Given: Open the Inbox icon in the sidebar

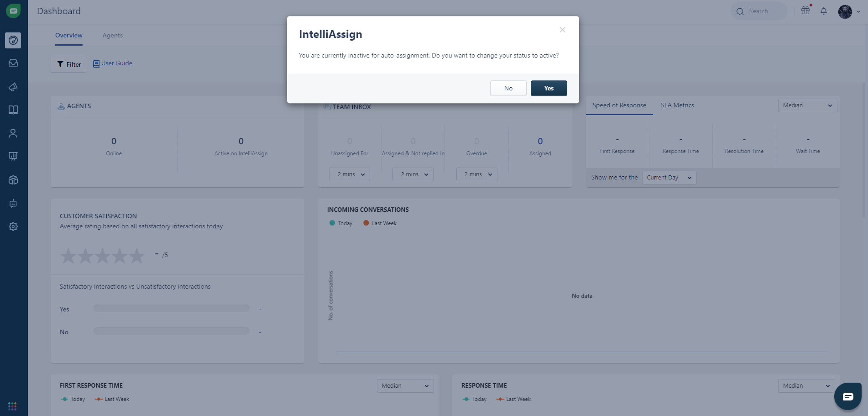Looking at the screenshot, I should [13, 63].
